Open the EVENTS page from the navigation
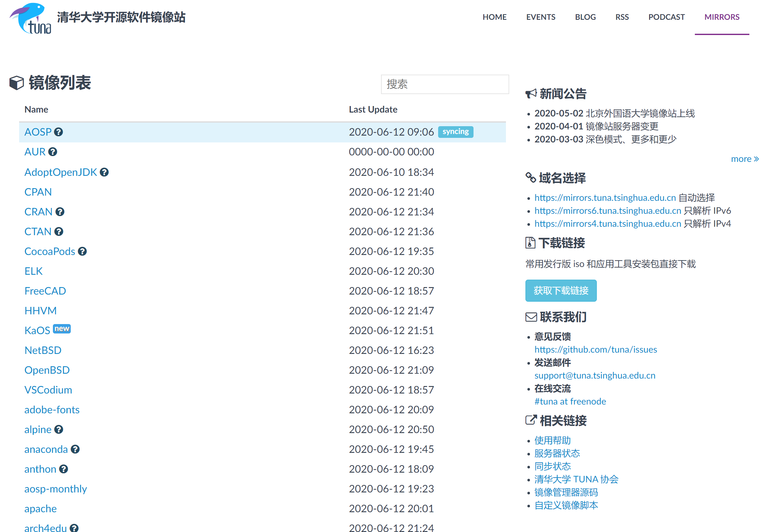Screen dimensions: 763x532 click(x=541, y=17)
